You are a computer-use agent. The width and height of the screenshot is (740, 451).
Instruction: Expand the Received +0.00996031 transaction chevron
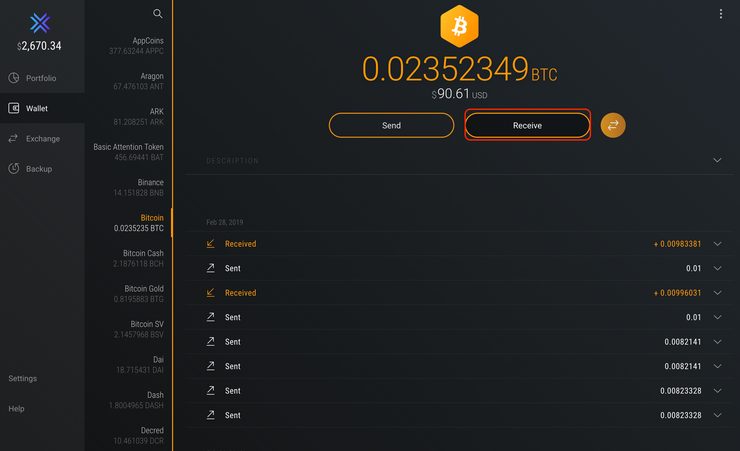coord(717,292)
